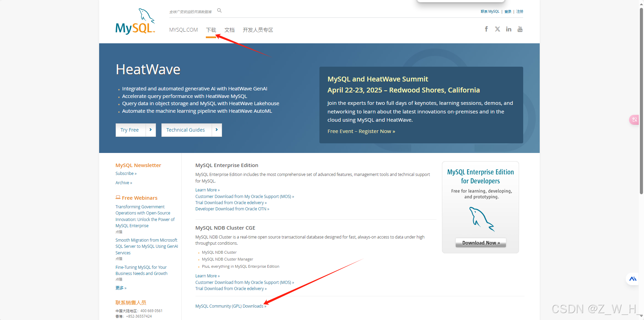Image resolution: width=644 pixels, height=320 pixels.
Task: Open the MYSQL.COM menu item
Action: coord(183,30)
